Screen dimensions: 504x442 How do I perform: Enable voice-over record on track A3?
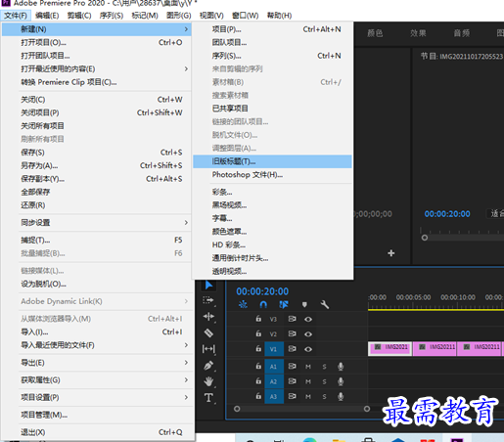(341, 397)
